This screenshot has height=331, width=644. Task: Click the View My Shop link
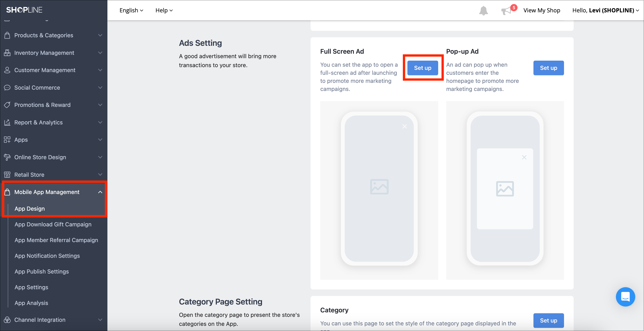click(542, 10)
